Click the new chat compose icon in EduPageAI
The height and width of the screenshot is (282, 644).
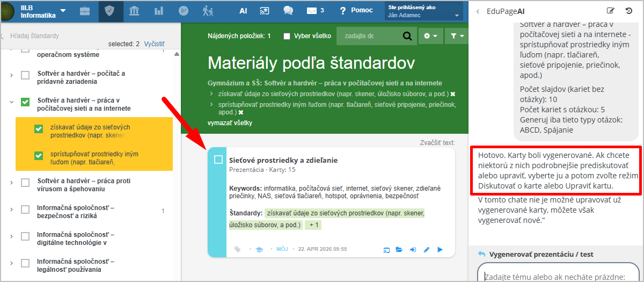pyautogui.click(x=610, y=11)
